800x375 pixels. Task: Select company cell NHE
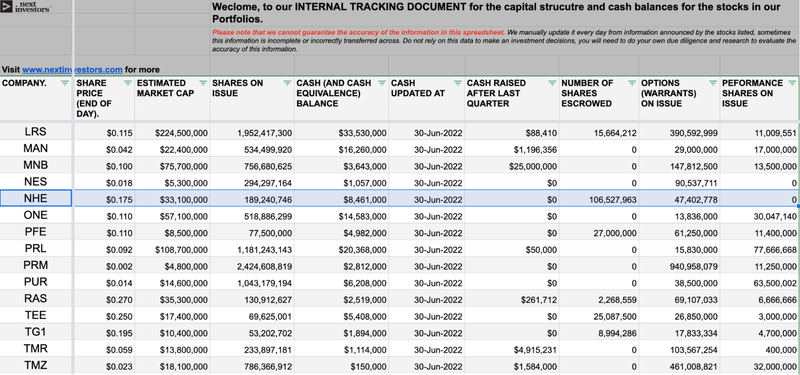(x=35, y=199)
